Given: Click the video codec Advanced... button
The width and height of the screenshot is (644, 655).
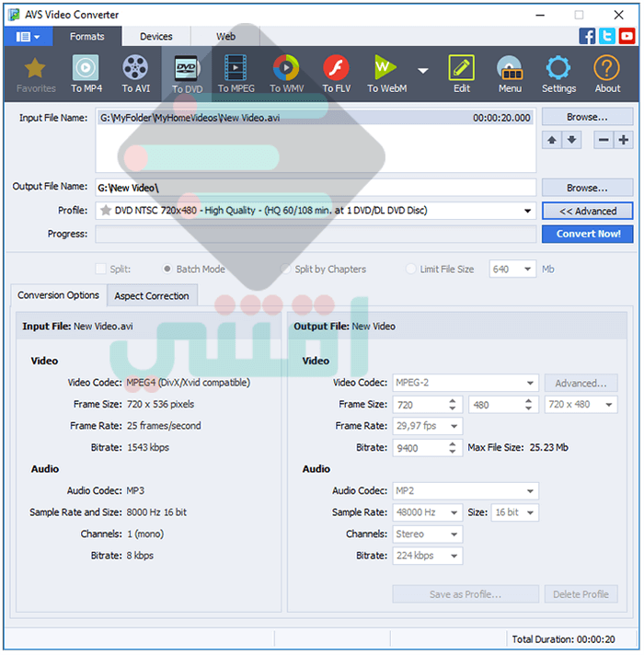Looking at the screenshot, I should point(581,384).
